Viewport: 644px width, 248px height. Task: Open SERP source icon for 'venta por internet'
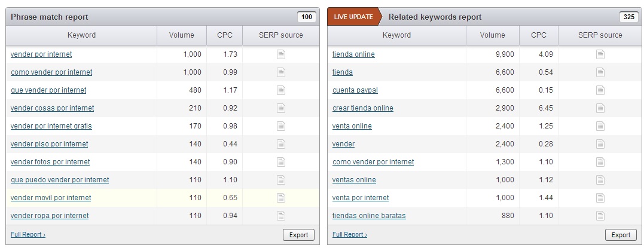click(600, 197)
